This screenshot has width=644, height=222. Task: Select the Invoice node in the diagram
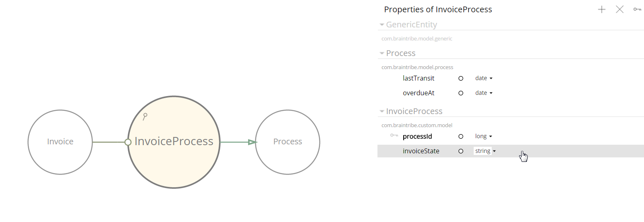coord(60,142)
